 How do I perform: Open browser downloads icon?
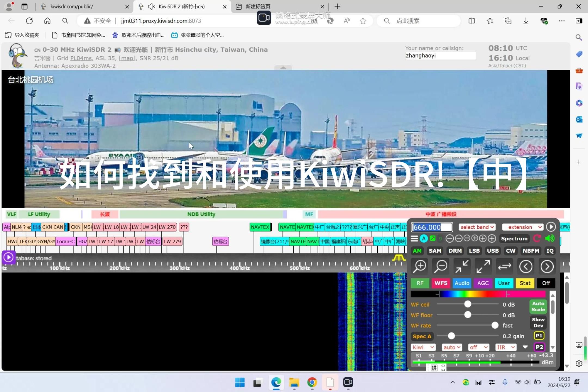click(x=526, y=21)
